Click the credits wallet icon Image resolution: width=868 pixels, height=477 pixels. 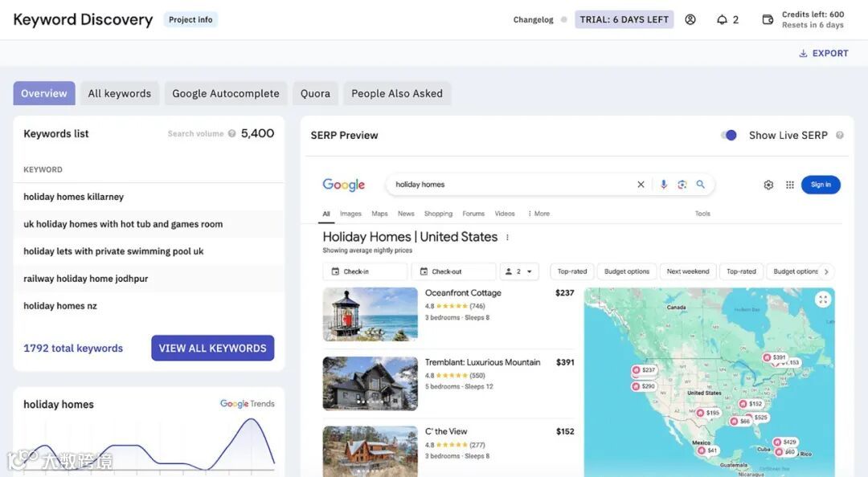coord(768,19)
